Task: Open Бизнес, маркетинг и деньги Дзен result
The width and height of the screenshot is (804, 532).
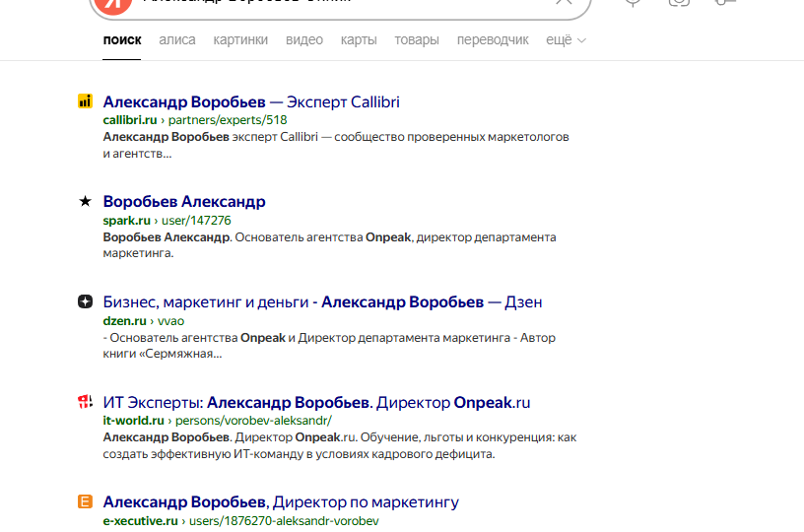Action: point(322,301)
